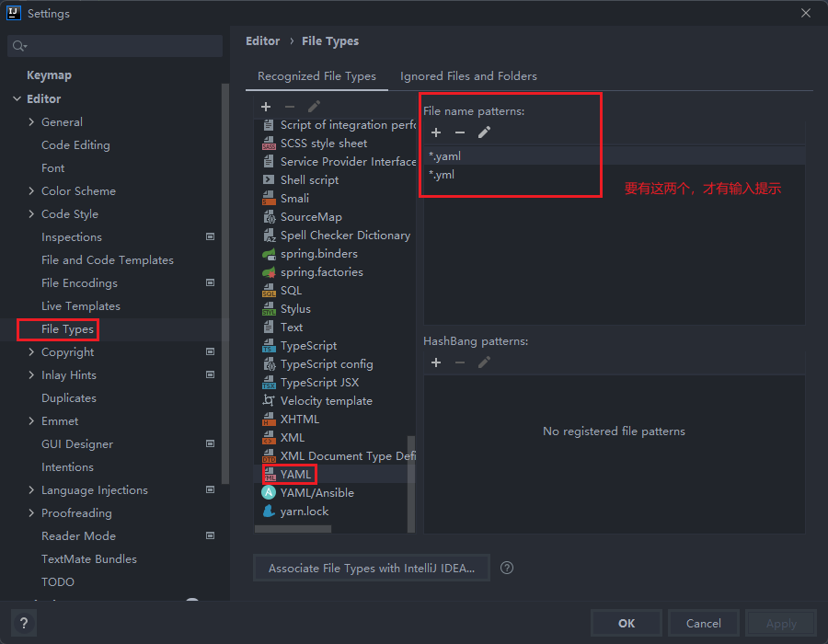Image resolution: width=828 pixels, height=644 pixels.
Task: Click Editor in the breadcrumb
Action: pyautogui.click(x=262, y=41)
